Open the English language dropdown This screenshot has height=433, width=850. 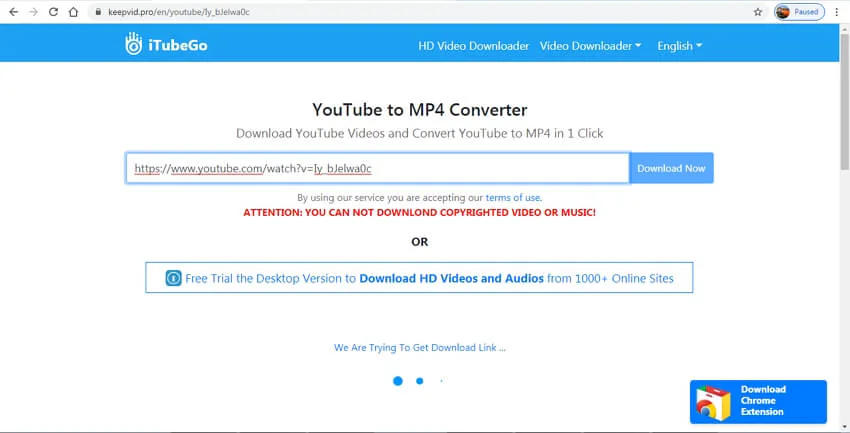pos(680,46)
